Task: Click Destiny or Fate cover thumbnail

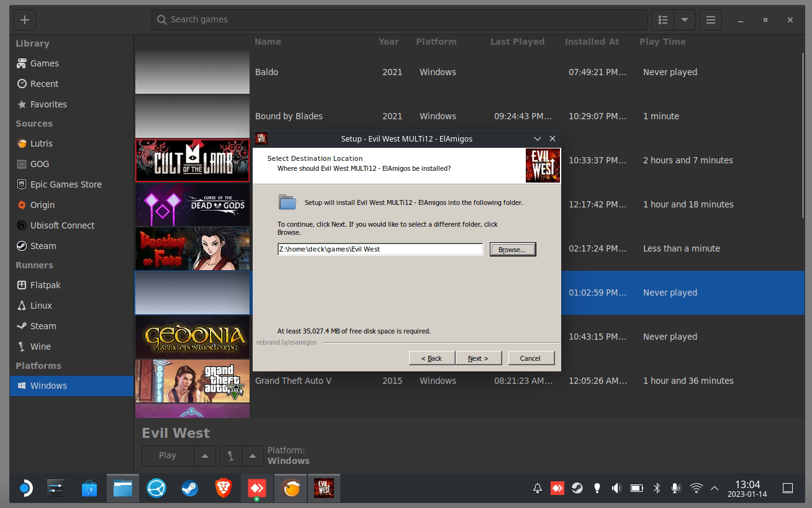Action: coord(192,248)
